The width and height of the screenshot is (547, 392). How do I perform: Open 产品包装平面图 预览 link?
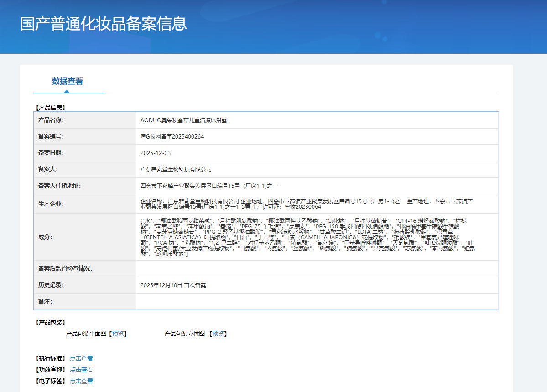coord(118,334)
